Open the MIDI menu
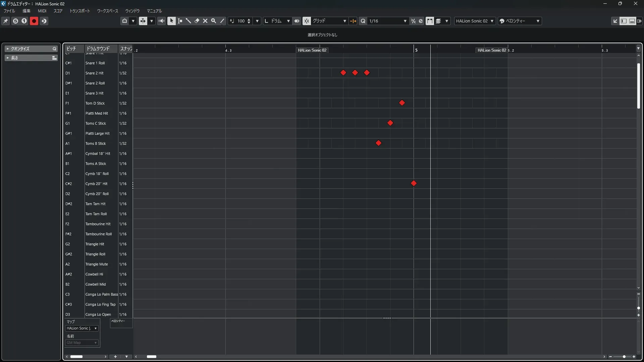This screenshot has height=362, width=644. tap(42, 11)
